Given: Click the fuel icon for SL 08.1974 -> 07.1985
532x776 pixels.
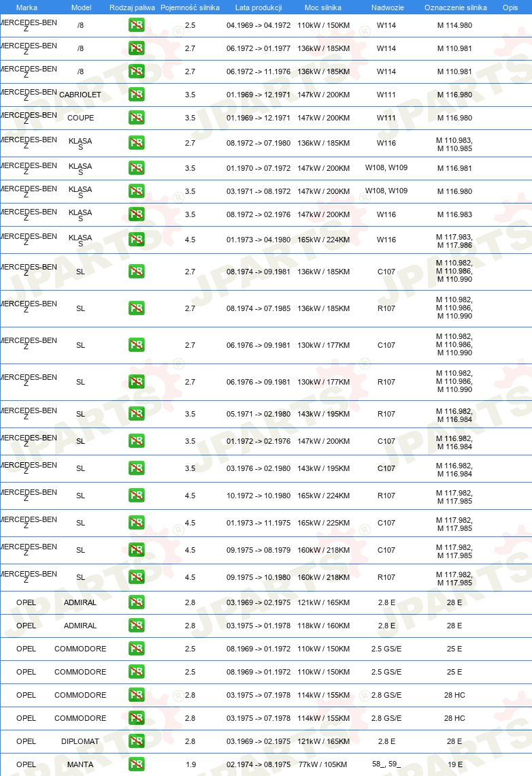Looking at the screenshot, I should coord(137,308).
